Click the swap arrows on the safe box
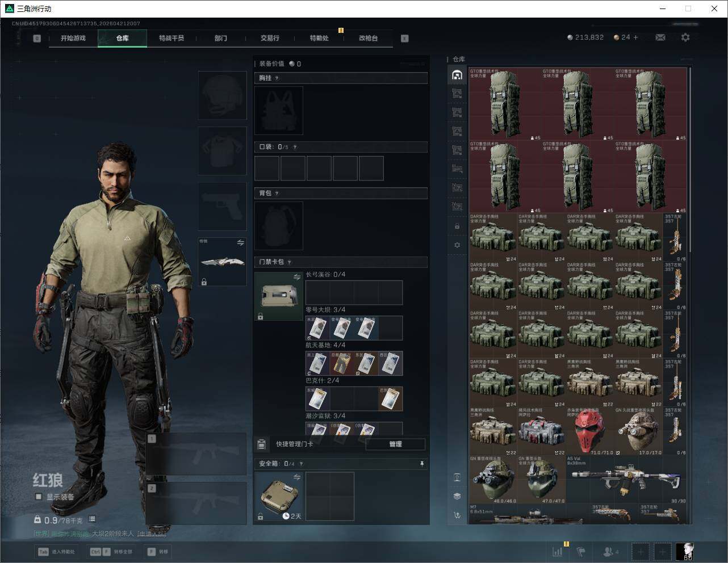728x563 pixels. tap(296, 478)
